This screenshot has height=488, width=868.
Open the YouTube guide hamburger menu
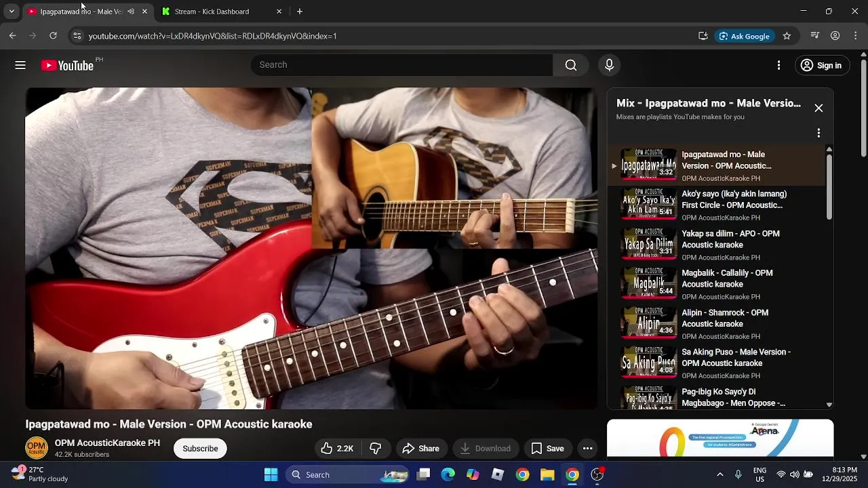(x=20, y=65)
